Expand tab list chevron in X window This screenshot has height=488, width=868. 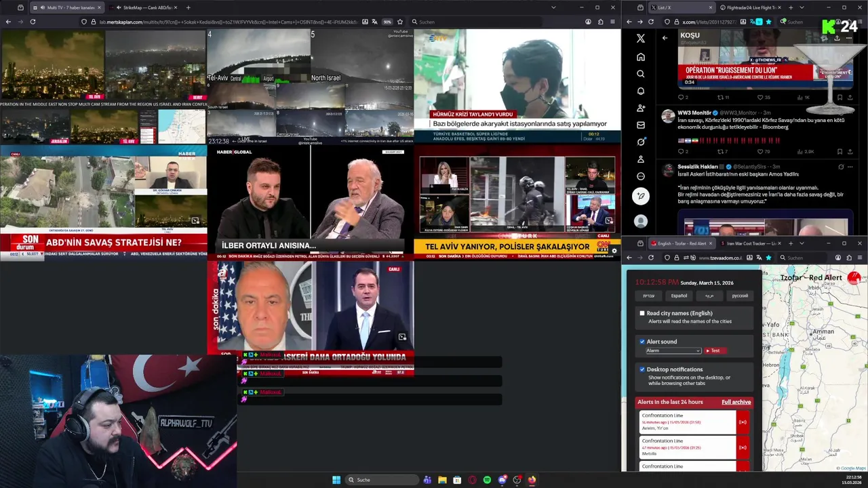click(x=802, y=7)
